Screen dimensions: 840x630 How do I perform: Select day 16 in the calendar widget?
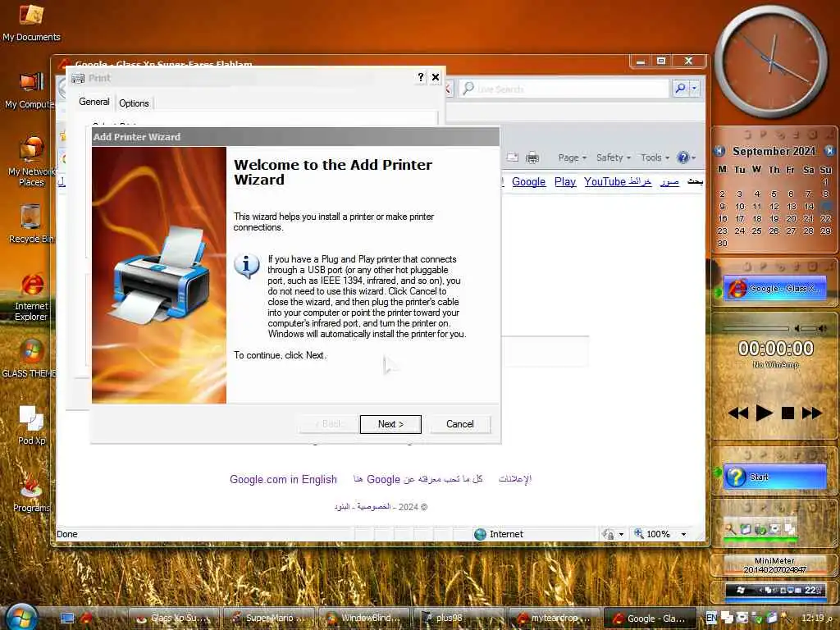(x=722, y=218)
